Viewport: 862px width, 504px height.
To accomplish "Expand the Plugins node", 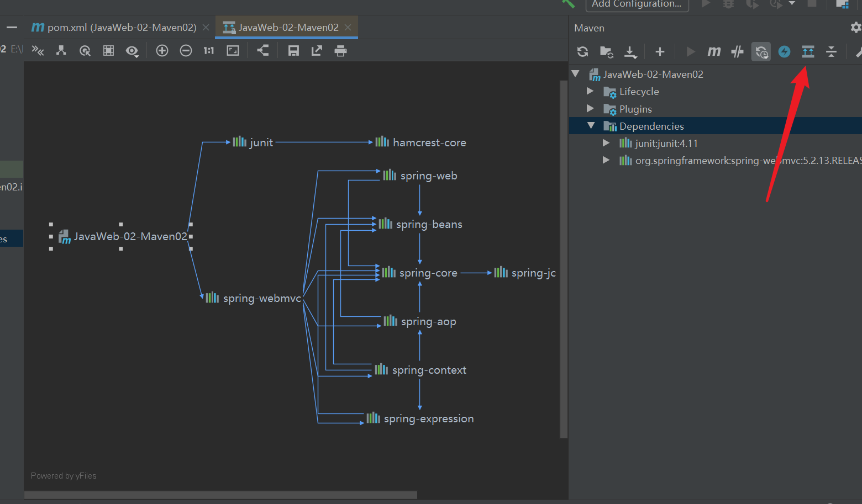I will [590, 108].
